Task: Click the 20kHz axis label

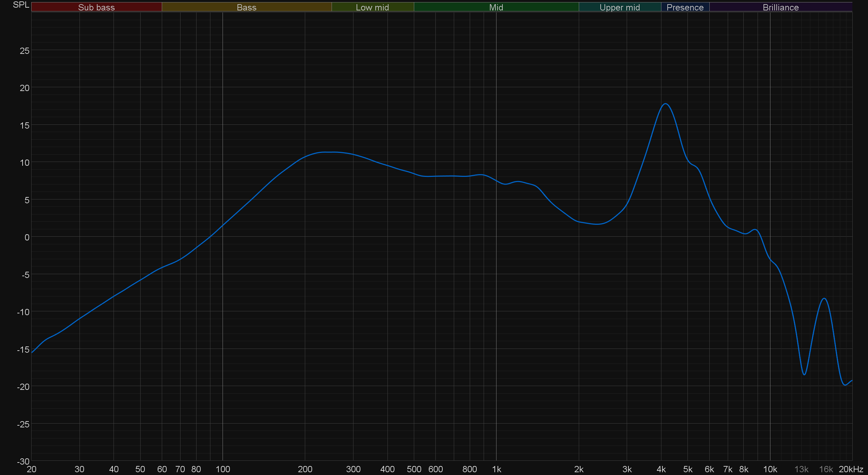Action: click(x=851, y=469)
